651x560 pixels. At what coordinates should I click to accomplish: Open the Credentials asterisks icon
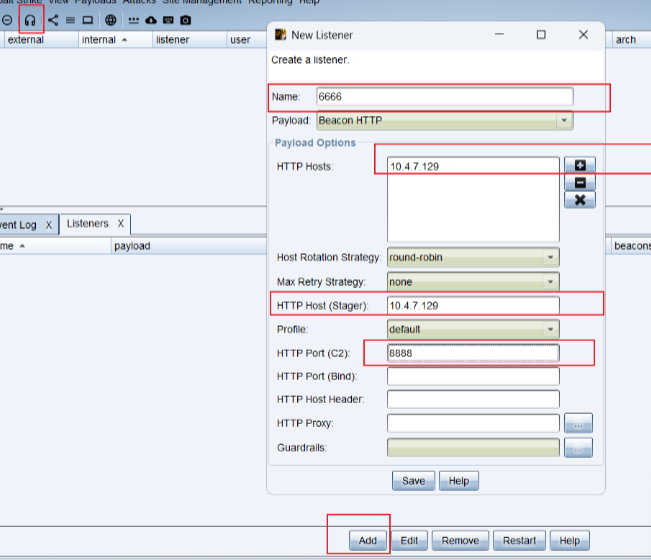point(134,20)
